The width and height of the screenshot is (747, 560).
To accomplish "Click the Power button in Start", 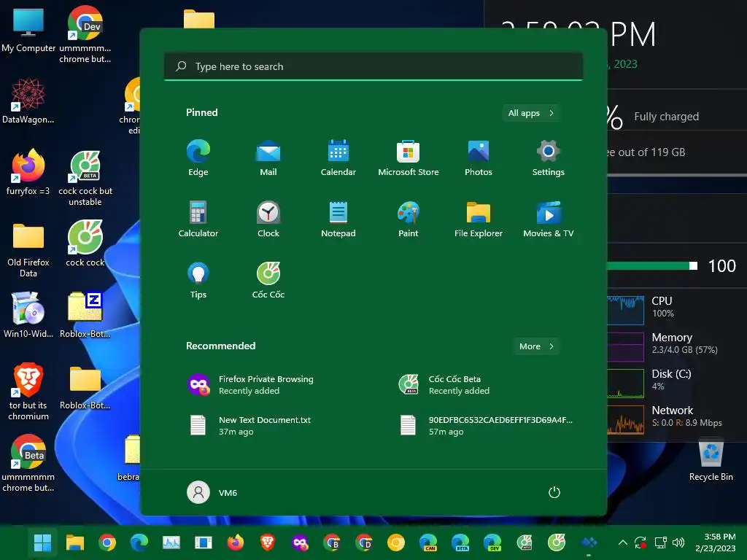I will pos(554,492).
